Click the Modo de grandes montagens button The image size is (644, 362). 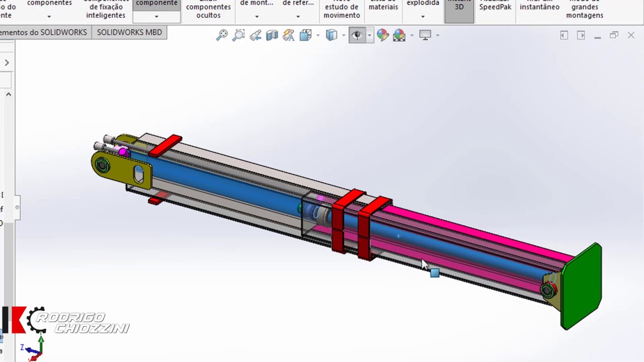tap(585, 10)
